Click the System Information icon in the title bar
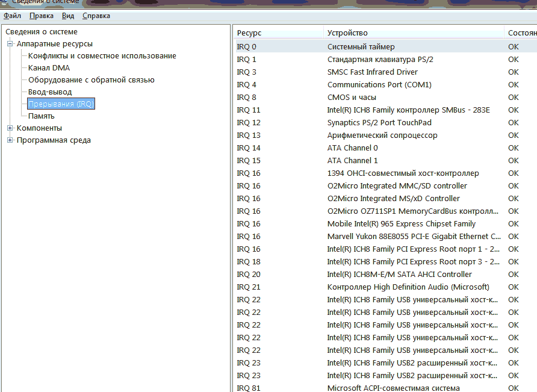 tap(5, 3)
